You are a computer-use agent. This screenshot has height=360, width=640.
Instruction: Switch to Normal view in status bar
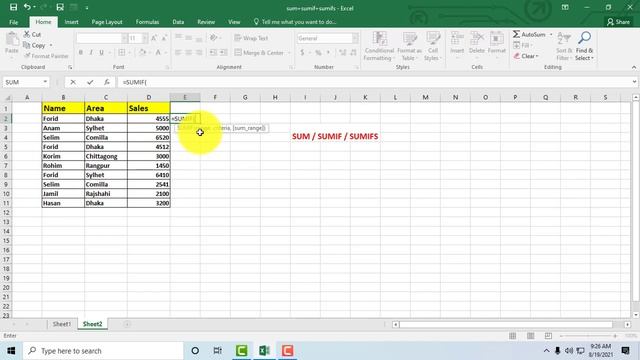click(513, 336)
